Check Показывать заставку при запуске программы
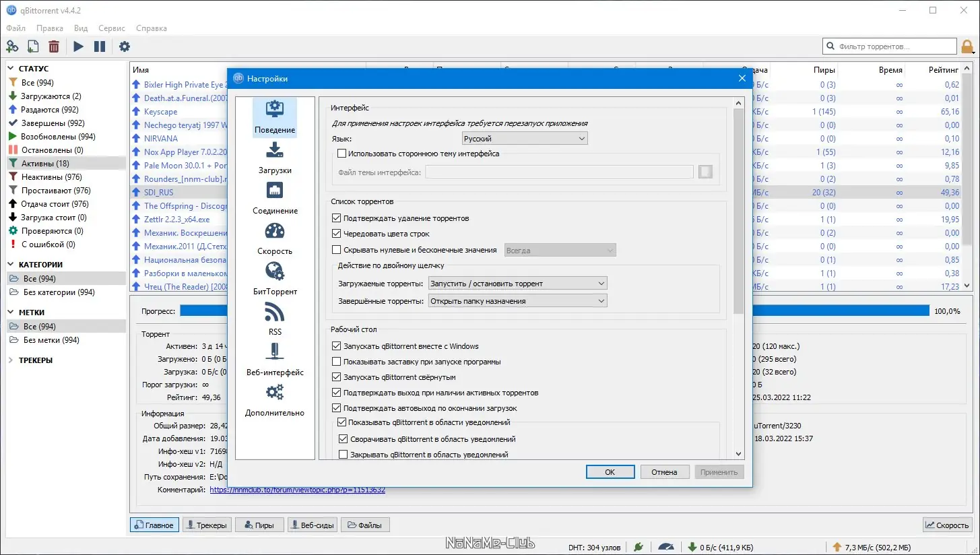Image resolution: width=980 pixels, height=555 pixels. 337,362
